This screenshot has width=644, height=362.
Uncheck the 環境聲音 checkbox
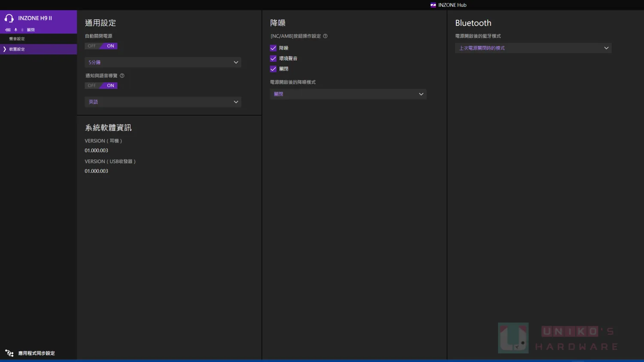coord(273,58)
